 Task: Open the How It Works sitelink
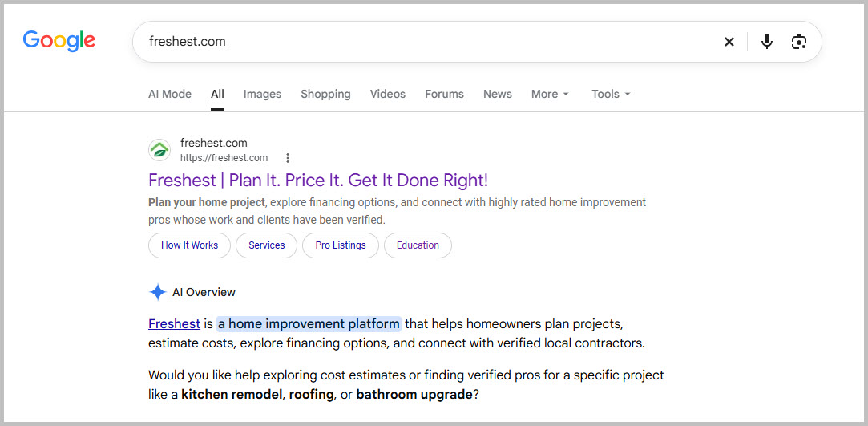click(x=189, y=245)
